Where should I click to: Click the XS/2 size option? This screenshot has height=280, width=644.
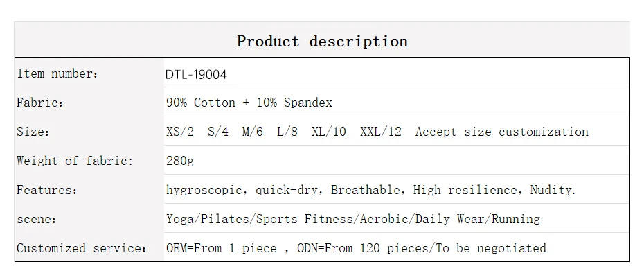pyautogui.click(x=180, y=132)
